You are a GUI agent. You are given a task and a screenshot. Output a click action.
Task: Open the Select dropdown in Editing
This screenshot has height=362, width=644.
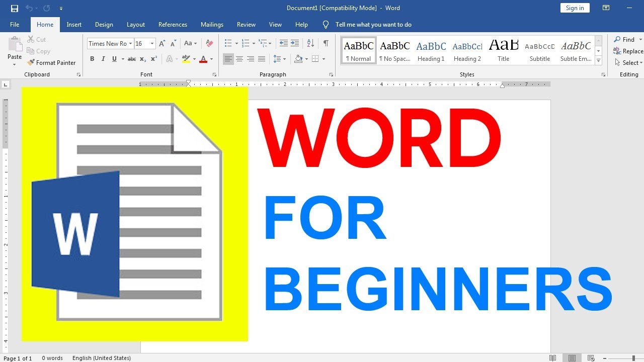pos(629,63)
